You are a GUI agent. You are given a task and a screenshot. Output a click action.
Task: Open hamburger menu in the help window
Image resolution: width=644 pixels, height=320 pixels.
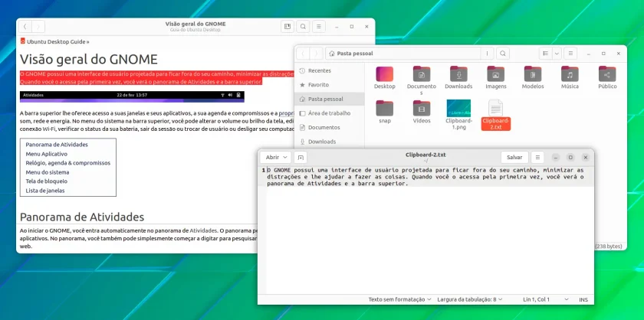point(319,27)
